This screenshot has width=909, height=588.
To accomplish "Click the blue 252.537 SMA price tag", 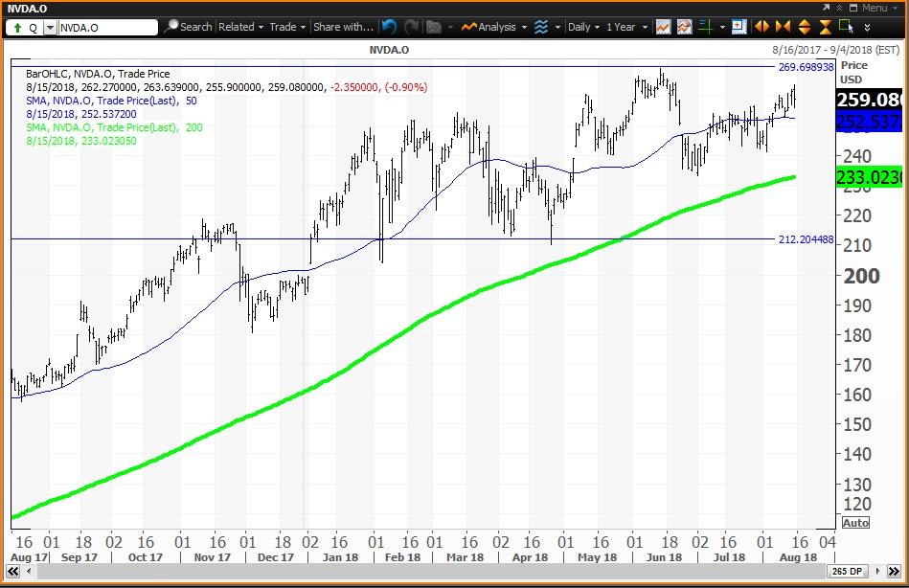I will (x=869, y=122).
